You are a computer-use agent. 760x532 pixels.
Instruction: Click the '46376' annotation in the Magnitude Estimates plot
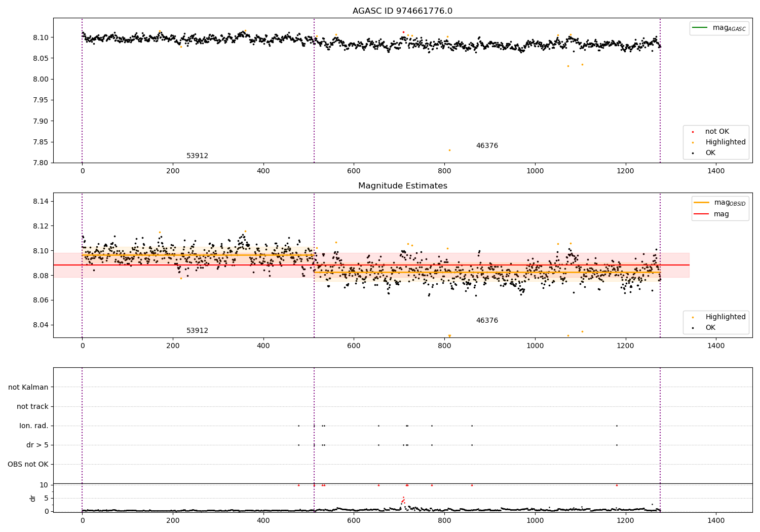tap(487, 321)
